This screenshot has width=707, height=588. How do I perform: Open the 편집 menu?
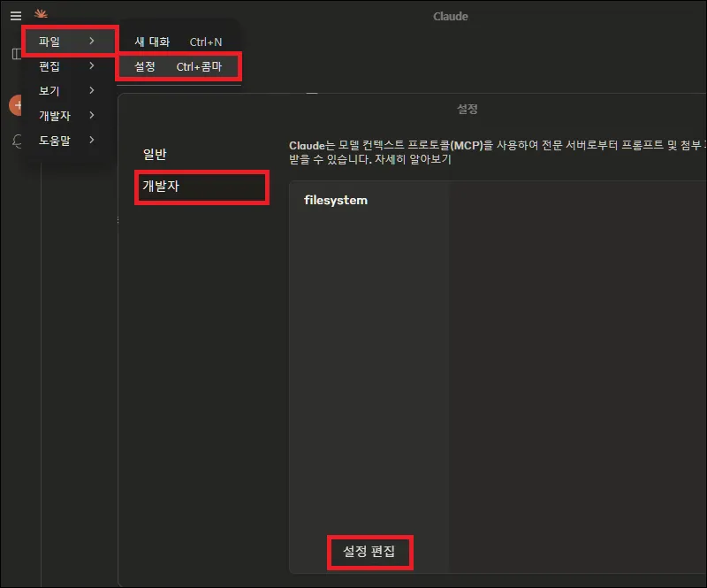tap(70, 66)
